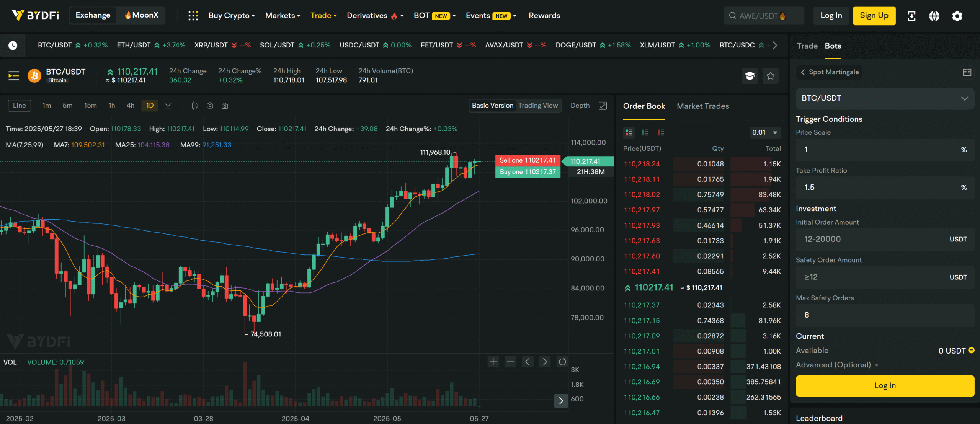Move the chart left arrow
The height and width of the screenshot is (424, 980).
point(528,362)
